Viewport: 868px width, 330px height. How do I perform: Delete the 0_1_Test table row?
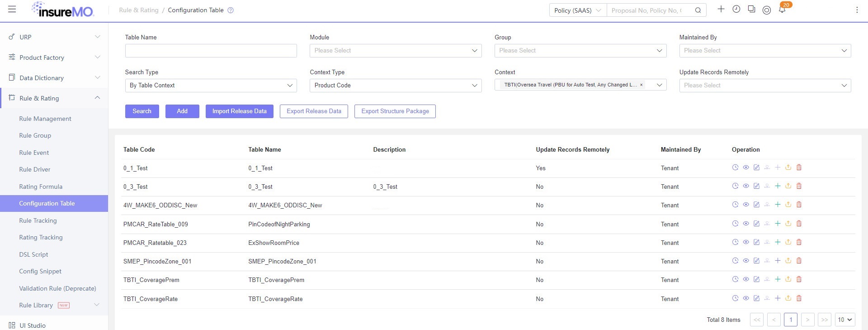click(799, 167)
